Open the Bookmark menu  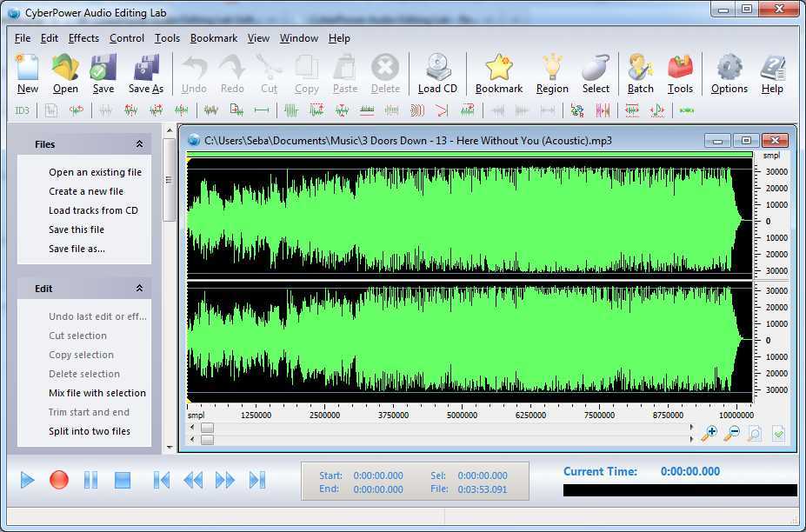click(213, 38)
